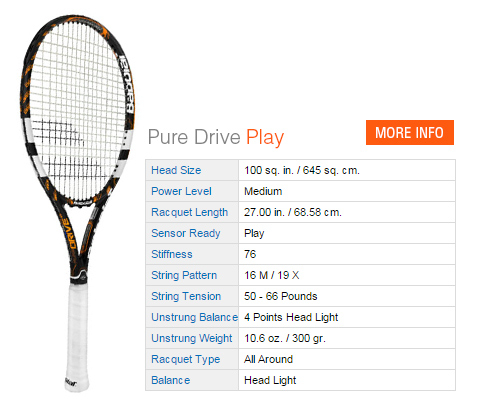
Task: Select the 50 - 66 Pounds value
Action: tap(281, 296)
